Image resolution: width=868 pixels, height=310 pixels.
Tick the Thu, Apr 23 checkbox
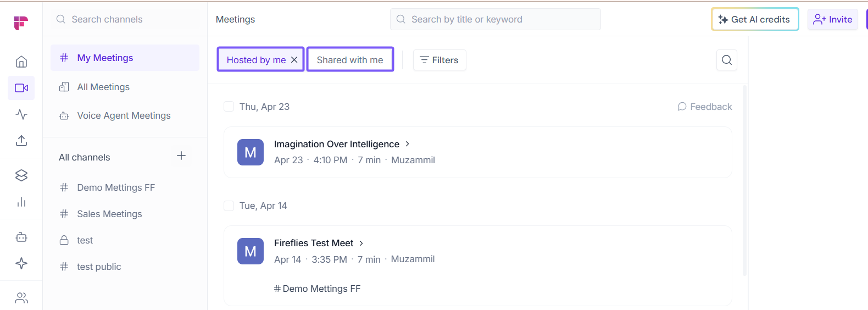(x=229, y=107)
